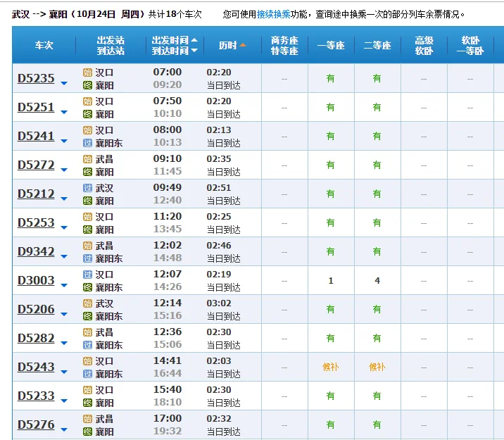Click the 商务座 特等座 column header
The width and height of the screenshot is (504, 440).
284,45
